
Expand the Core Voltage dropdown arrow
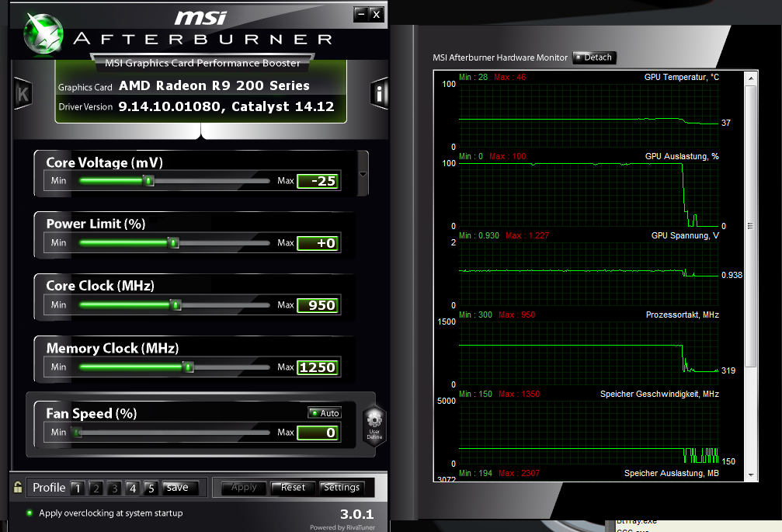click(363, 174)
